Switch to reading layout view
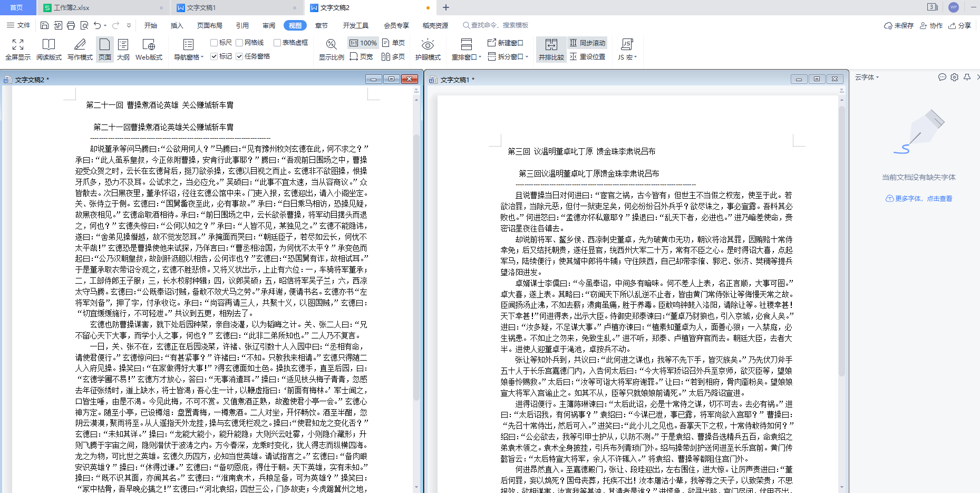 click(48, 50)
